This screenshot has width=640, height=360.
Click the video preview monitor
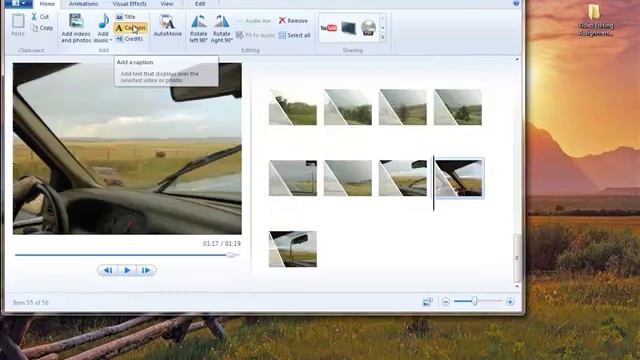coord(127,149)
